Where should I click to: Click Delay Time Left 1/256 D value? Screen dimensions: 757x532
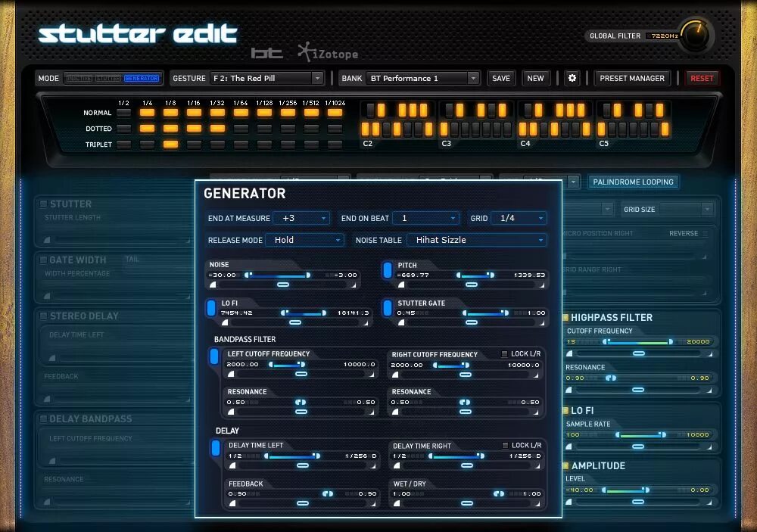pos(360,456)
